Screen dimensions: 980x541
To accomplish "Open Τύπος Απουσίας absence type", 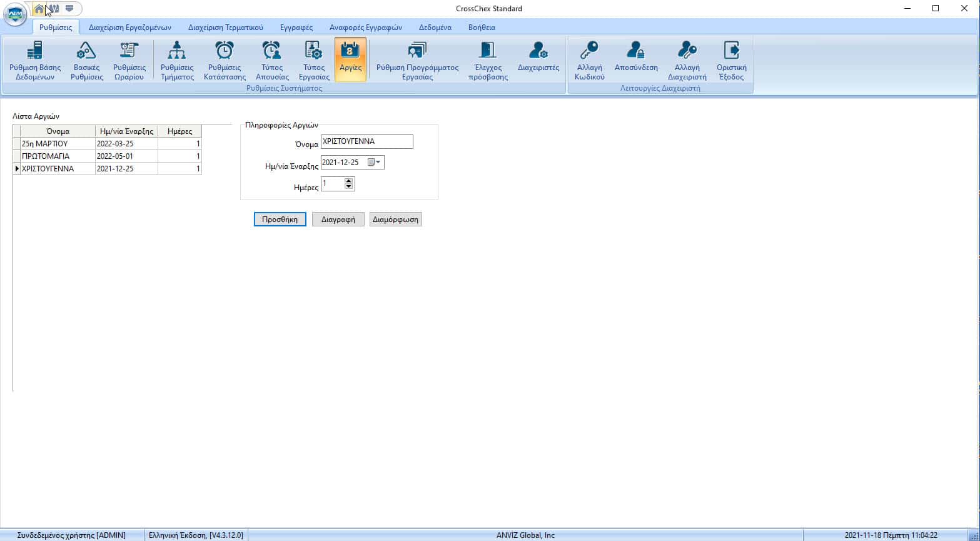I will point(272,61).
